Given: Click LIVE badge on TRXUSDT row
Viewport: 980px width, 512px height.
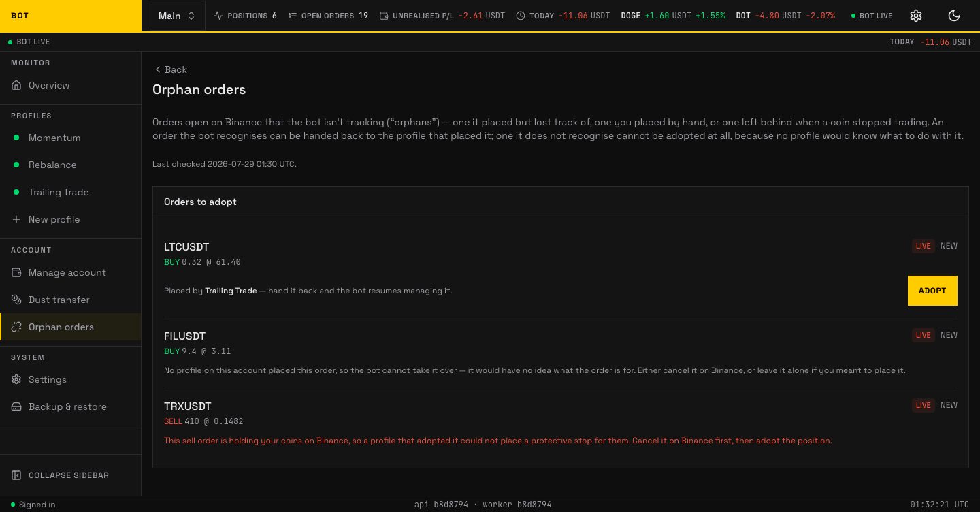Looking at the screenshot, I should coord(924,405).
